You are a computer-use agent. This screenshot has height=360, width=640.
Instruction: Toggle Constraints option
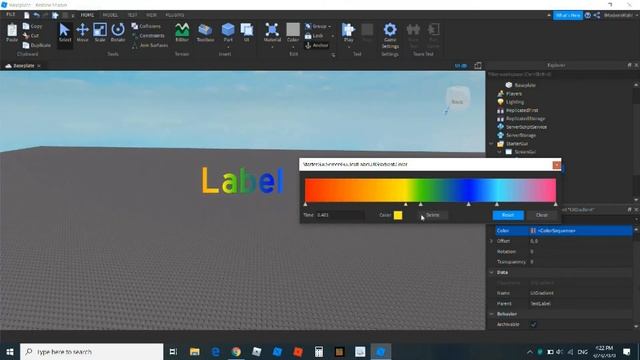[148, 36]
